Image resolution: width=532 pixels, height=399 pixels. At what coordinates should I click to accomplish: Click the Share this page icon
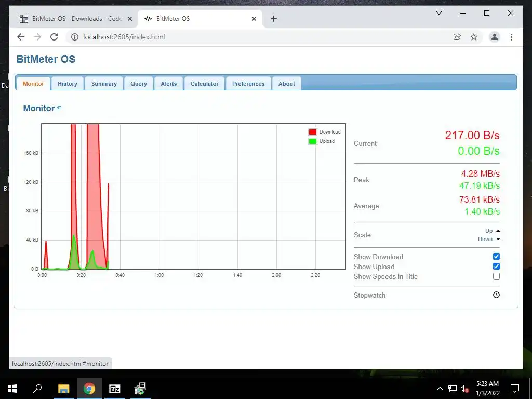tap(457, 37)
